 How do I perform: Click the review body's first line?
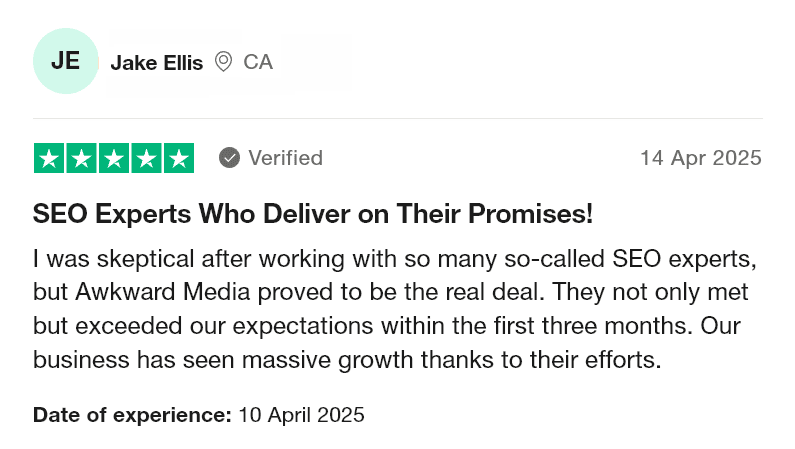[395, 259]
